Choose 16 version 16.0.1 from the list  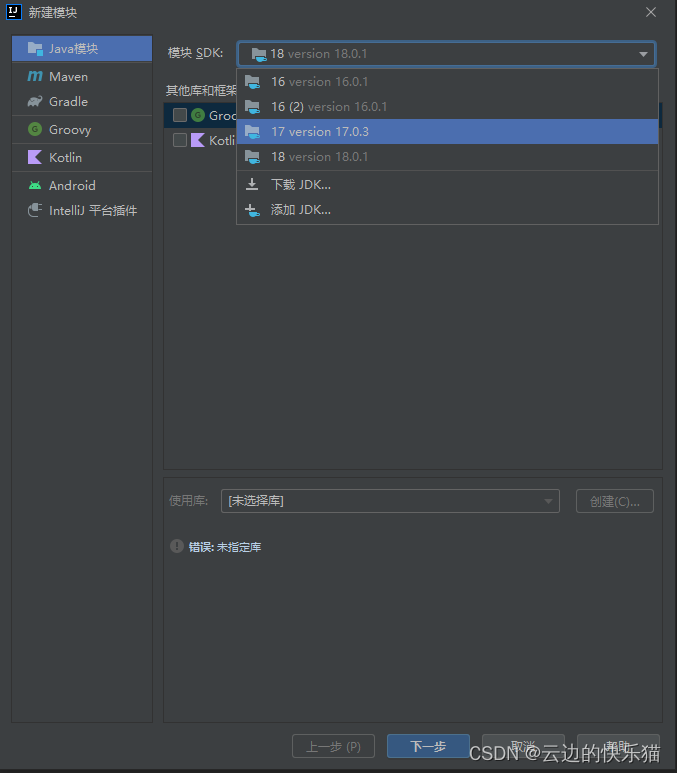pos(447,82)
